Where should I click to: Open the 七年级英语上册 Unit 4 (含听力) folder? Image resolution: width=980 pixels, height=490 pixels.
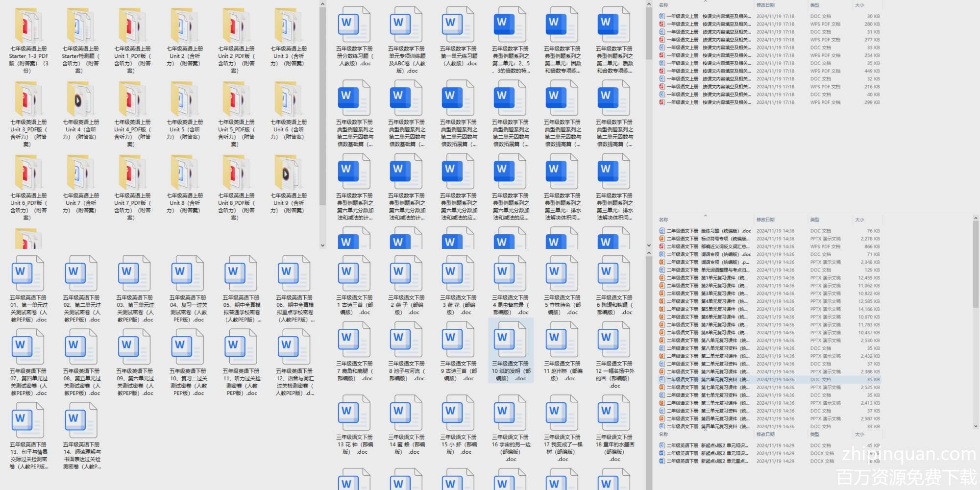[x=80, y=100]
